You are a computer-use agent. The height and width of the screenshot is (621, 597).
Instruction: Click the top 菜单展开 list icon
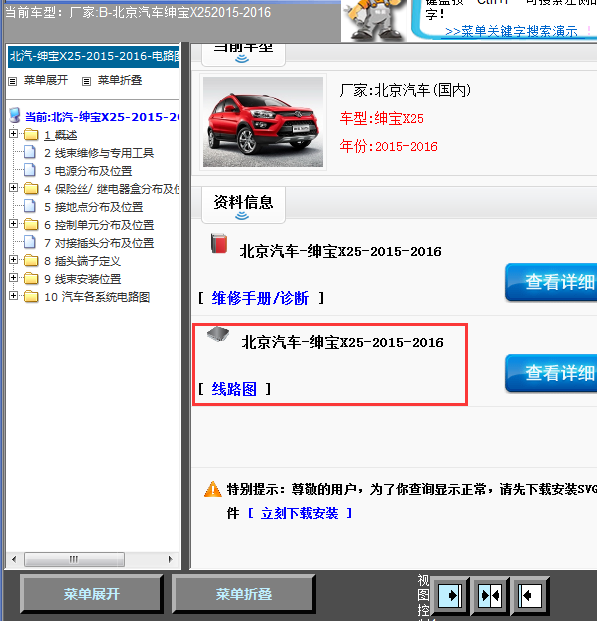[13, 82]
